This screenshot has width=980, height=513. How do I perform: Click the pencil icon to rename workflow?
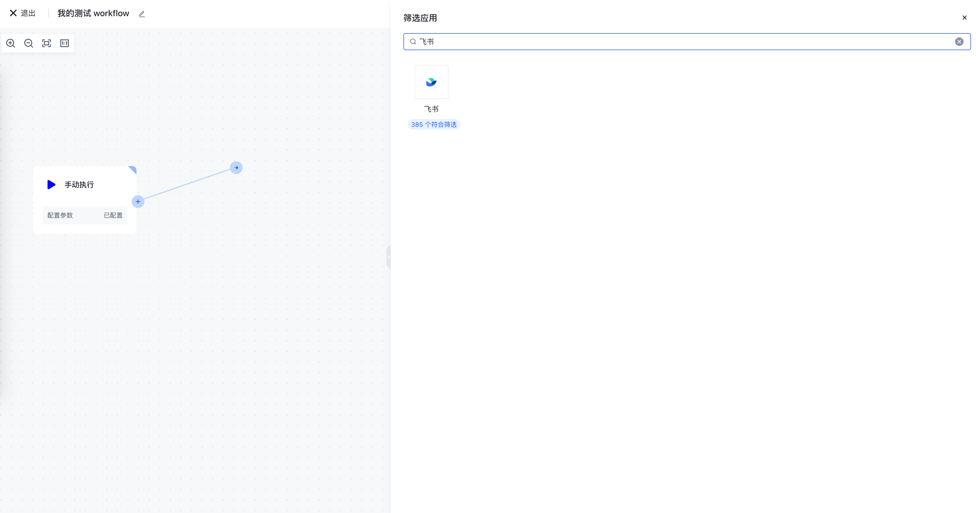(142, 14)
